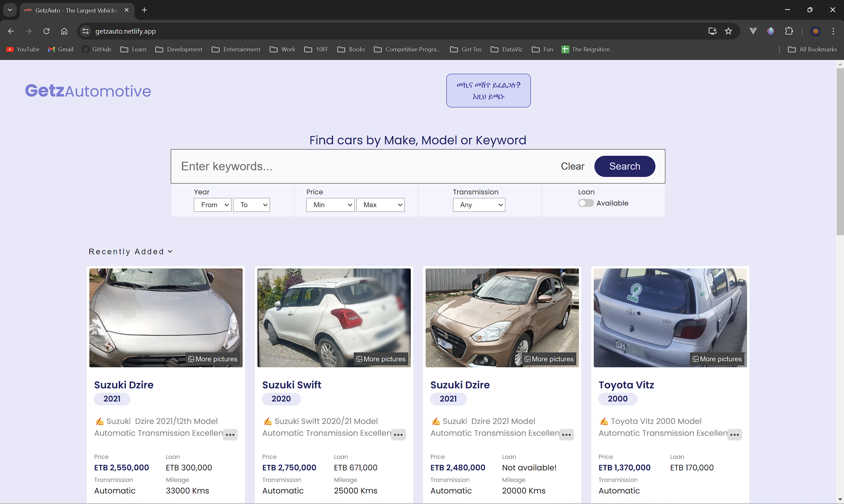Open Gmail bookmark
Viewport: 844px width, 504px height.
pos(61,50)
